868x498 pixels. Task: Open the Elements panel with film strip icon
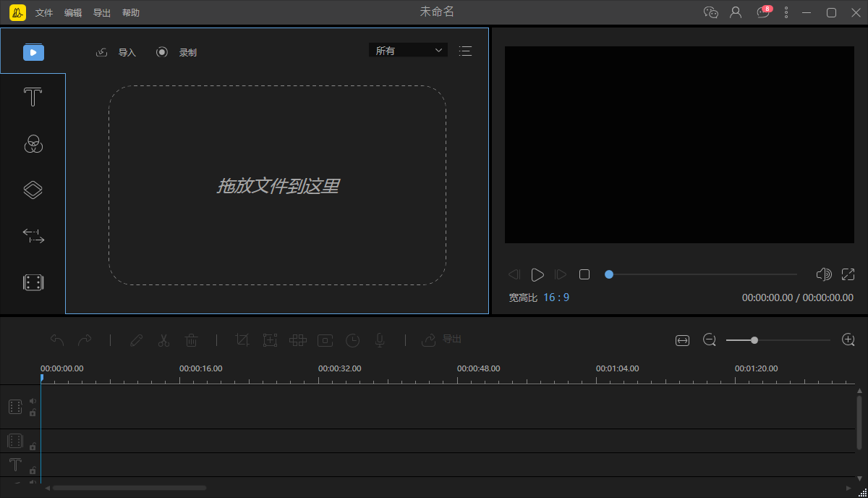coord(33,282)
